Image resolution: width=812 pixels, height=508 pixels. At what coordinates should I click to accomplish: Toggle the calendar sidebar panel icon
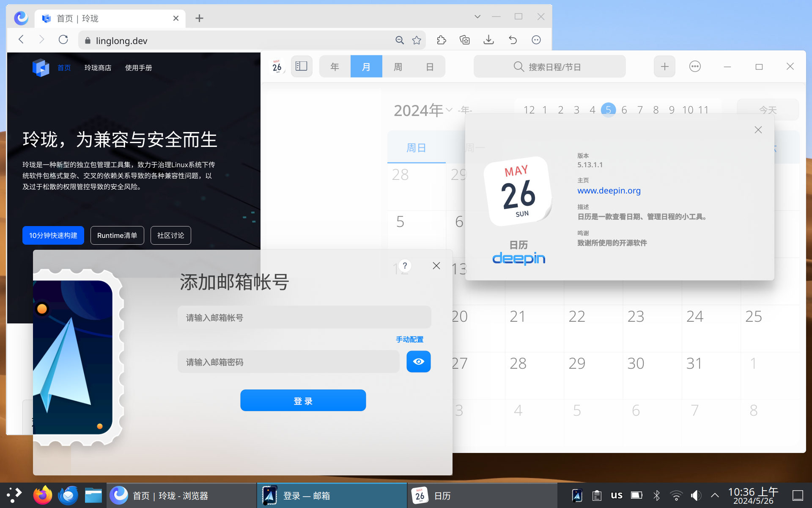pyautogui.click(x=302, y=66)
